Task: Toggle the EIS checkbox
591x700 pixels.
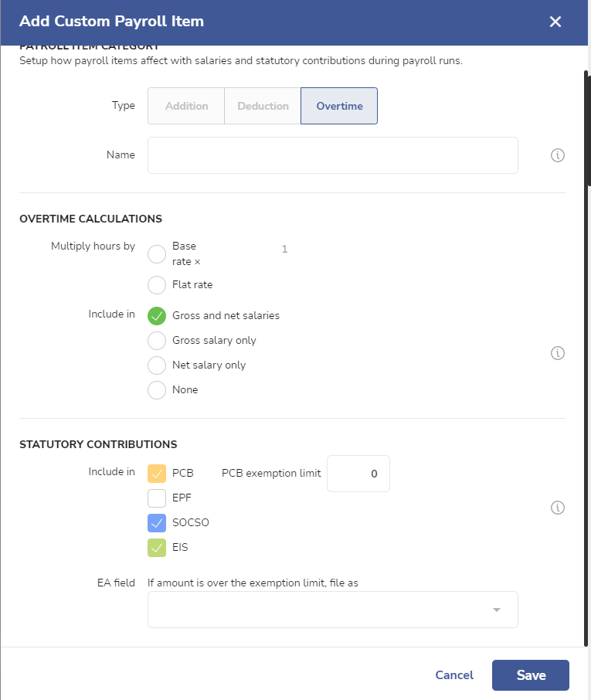Action: click(x=157, y=548)
